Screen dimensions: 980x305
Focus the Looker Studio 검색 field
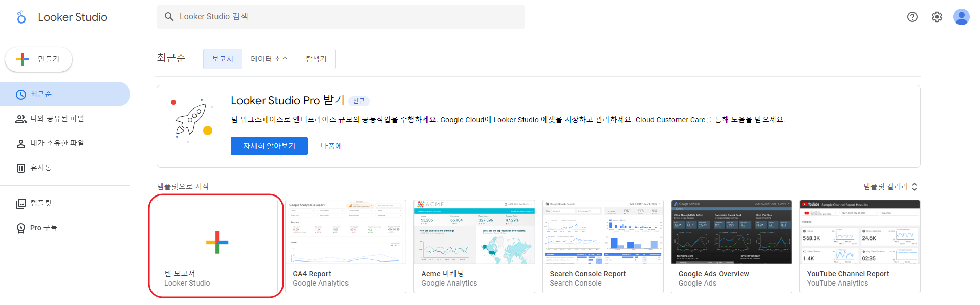click(341, 17)
